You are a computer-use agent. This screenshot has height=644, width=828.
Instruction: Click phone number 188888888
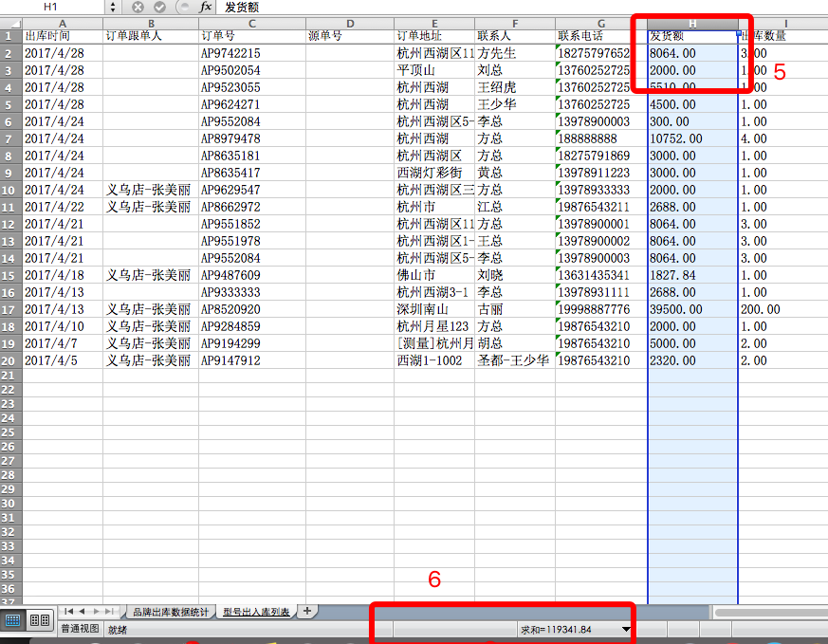[x=601, y=138]
